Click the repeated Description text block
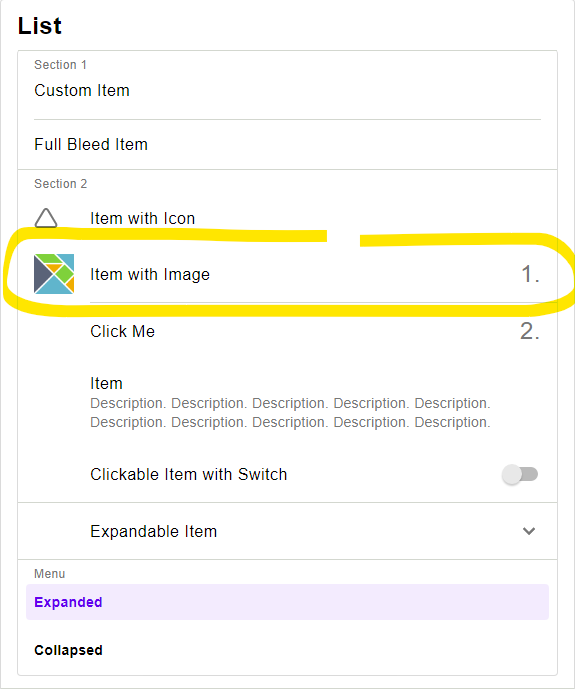This screenshot has width=580, height=689. 290,413
